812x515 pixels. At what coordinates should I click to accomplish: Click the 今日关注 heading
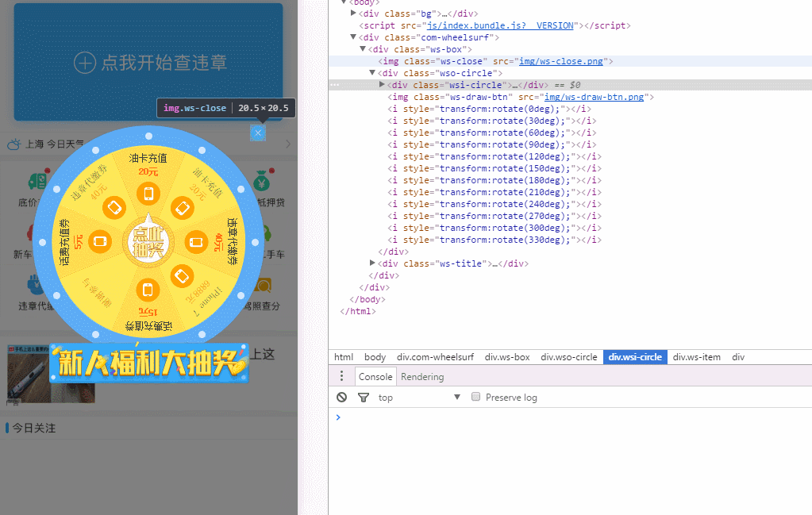pyautogui.click(x=33, y=428)
